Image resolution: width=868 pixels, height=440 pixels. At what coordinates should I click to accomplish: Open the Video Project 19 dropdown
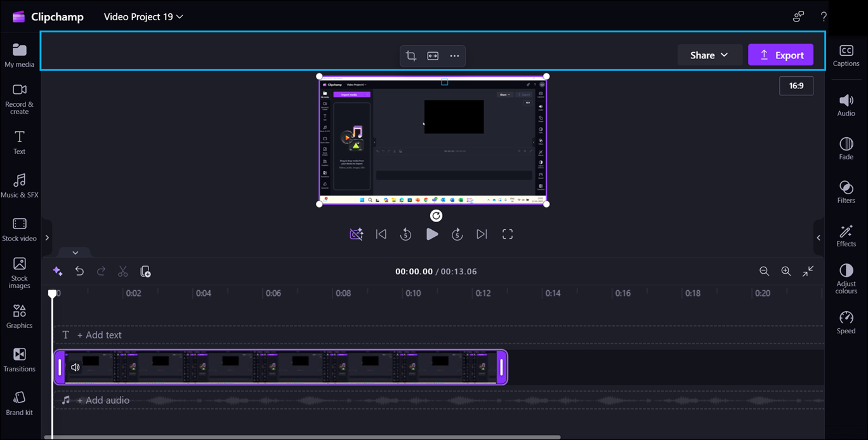click(143, 17)
